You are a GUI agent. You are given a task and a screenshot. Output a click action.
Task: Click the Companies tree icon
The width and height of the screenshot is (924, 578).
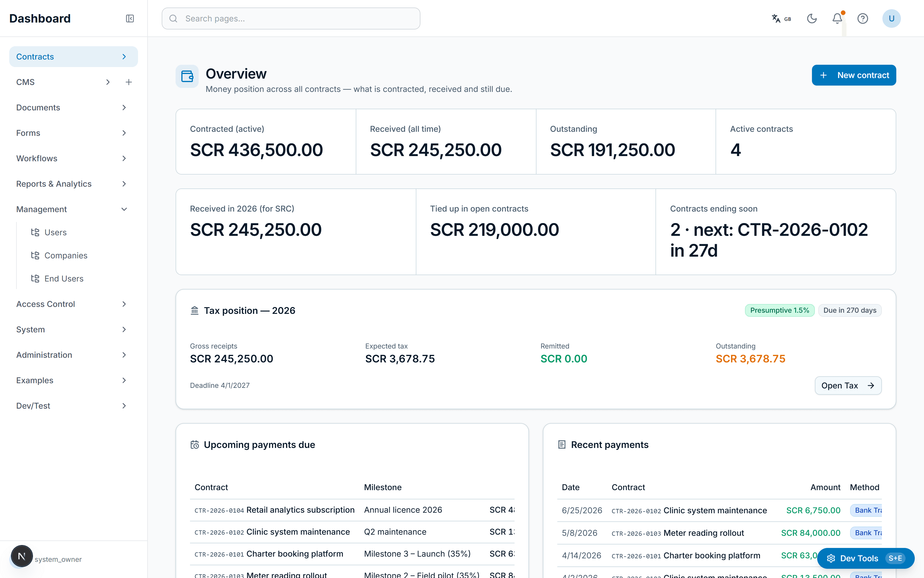click(x=35, y=255)
